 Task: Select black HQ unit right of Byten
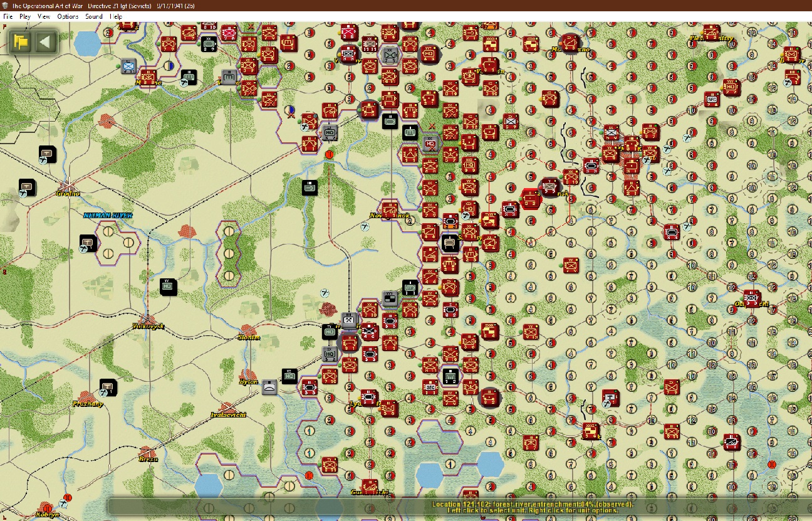point(289,376)
